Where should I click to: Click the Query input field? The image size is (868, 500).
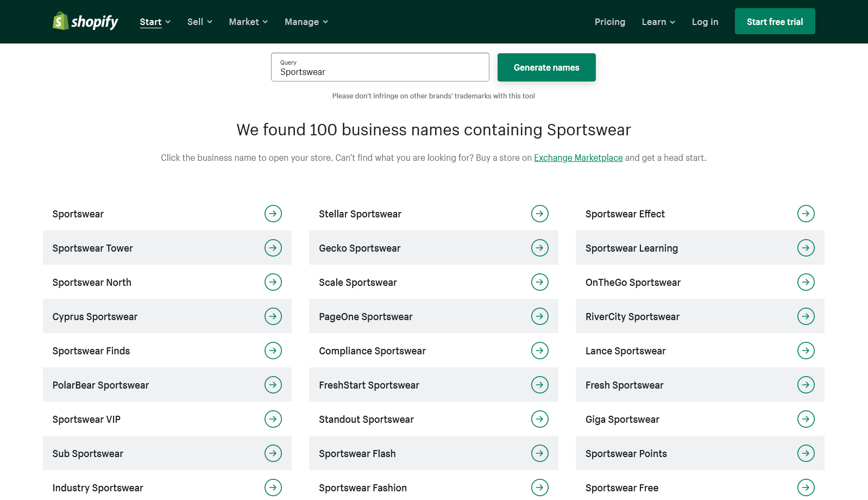click(x=380, y=67)
